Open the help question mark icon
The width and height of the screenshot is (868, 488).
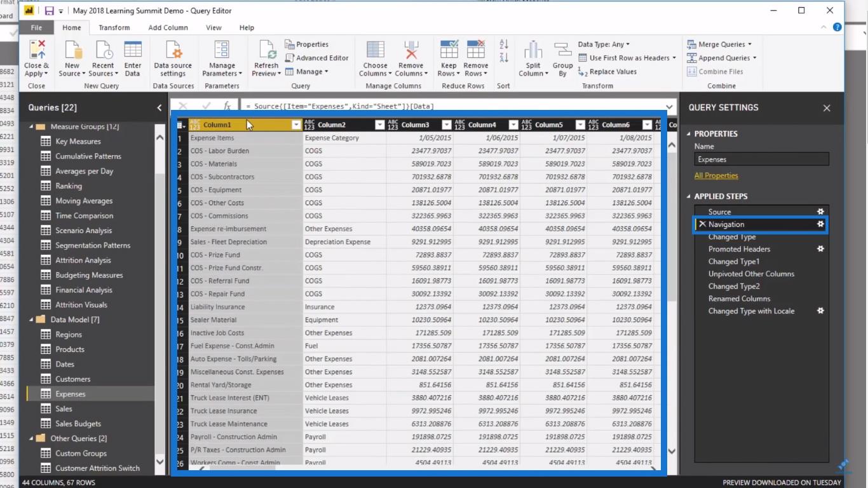click(x=837, y=27)
